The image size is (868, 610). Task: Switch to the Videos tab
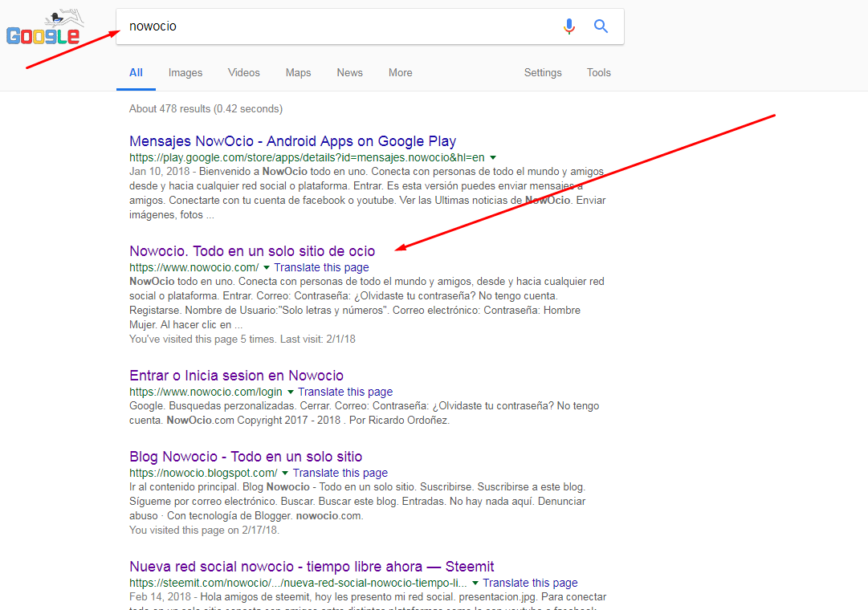click(x=243, y=72)
